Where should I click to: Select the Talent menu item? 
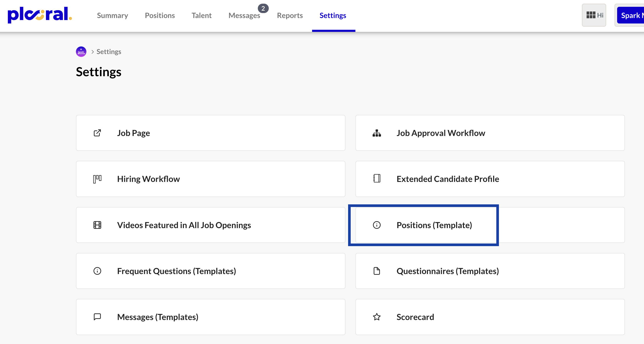click(x=201, y=15)
